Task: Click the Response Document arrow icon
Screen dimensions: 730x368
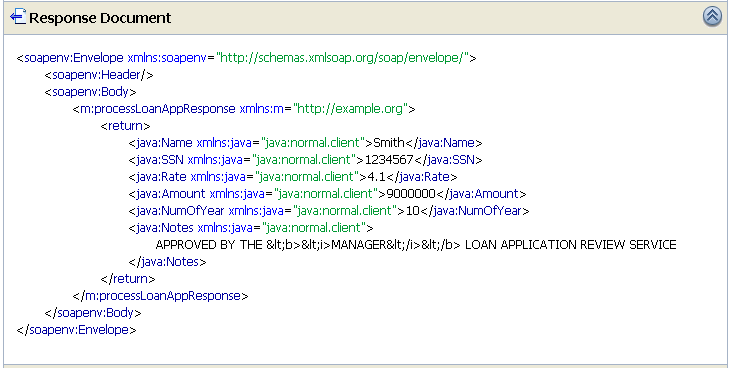Action: (17, 17)
